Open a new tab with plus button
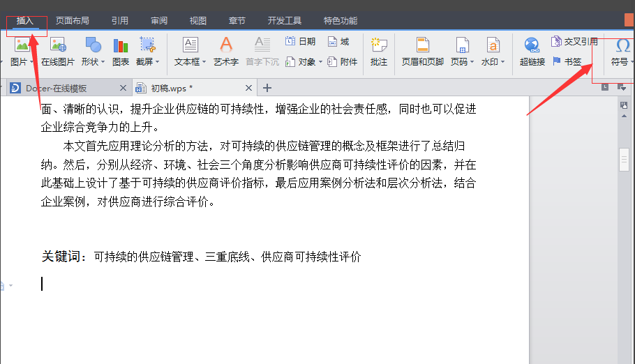635x364 pixels. click(x=267, y=88)
